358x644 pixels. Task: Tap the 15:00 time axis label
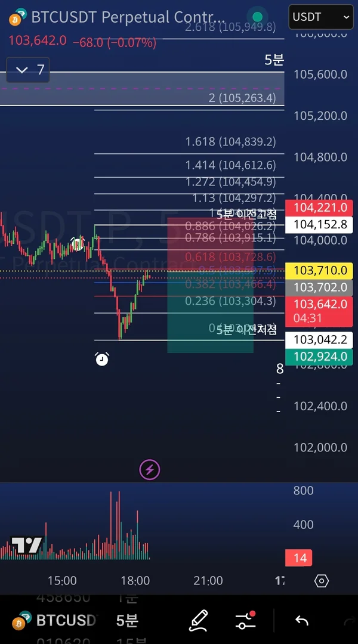click(x=61, y=581)
